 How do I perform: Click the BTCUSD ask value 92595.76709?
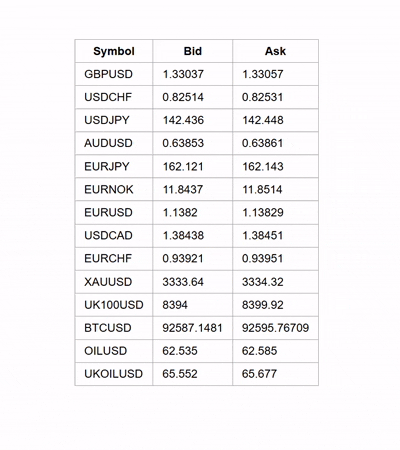pyautogui.click(x=275, y=328)
